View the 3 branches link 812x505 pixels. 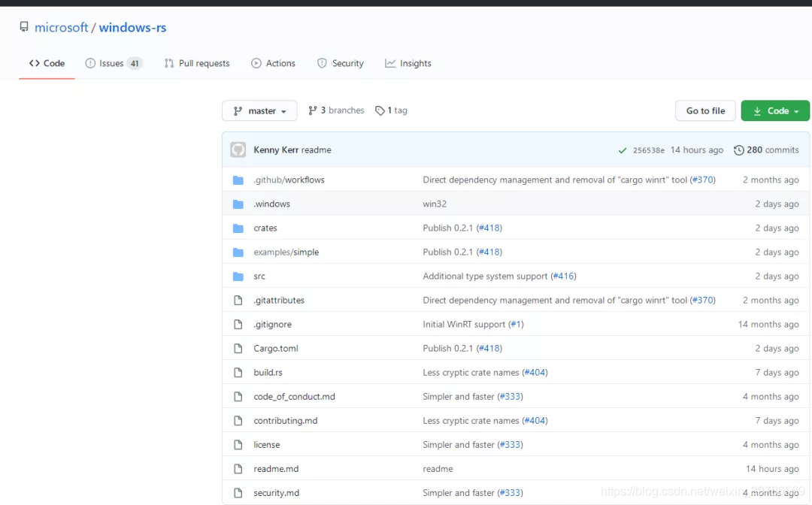[x=336, y=110]
